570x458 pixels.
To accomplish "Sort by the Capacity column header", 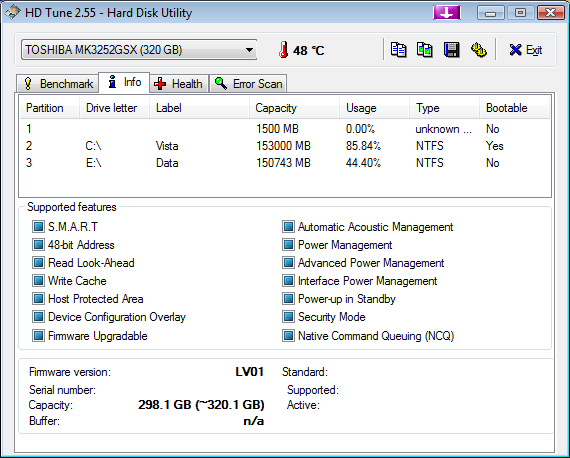I will point(294,108).
